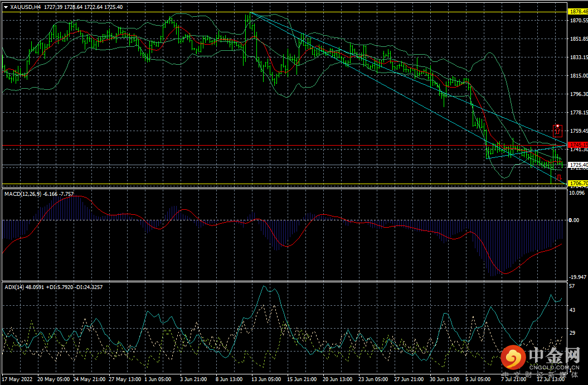Click the white 1725.40 current price label
This screenshot has width=588, height=385.
(x=577, y=165)
